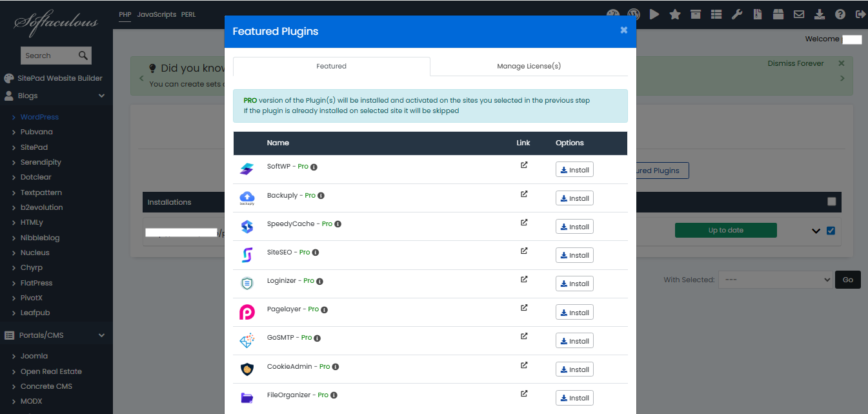868x414 pixels.
Task: Install the SpeedyCache plugin
Action: pyautogui.click(x=574, y=227)
